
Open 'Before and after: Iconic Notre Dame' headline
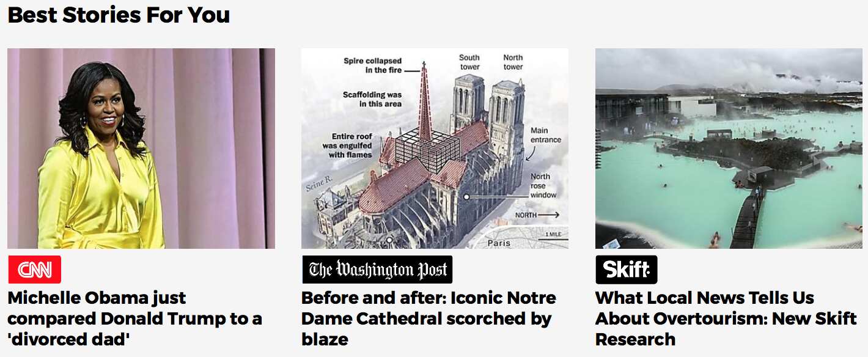[428, 318]
